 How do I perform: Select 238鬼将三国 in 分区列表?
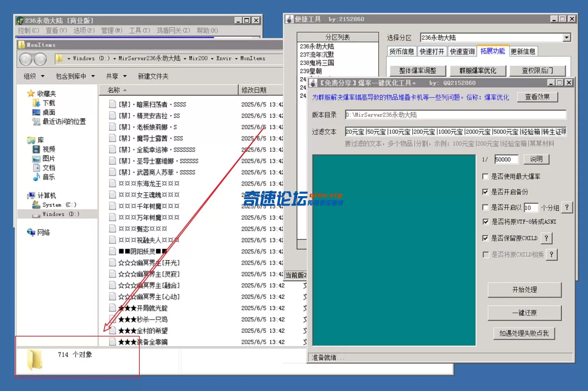(317, 63)
